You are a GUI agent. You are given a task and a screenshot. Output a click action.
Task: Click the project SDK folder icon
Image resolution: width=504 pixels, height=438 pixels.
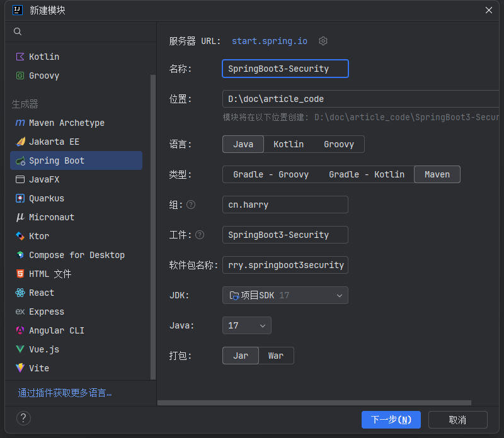pyautogui.click(x=234, y=295)
